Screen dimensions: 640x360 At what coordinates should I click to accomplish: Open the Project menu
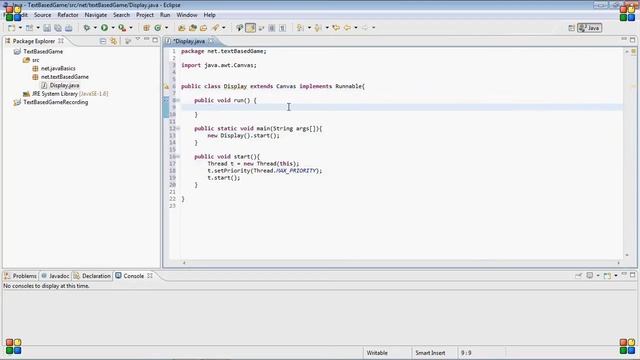point(145,15)
